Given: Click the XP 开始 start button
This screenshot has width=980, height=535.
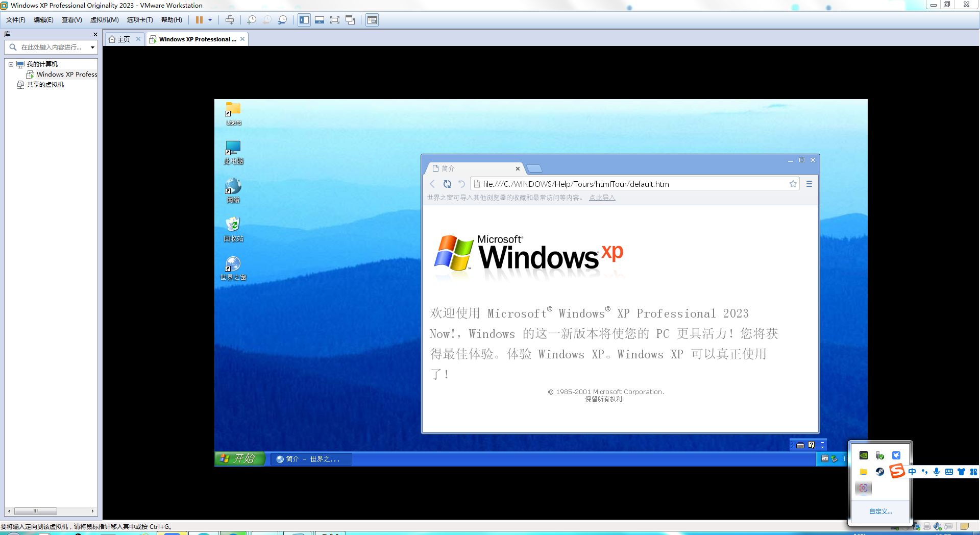Looking at the screenshot, I should (240, 458).
